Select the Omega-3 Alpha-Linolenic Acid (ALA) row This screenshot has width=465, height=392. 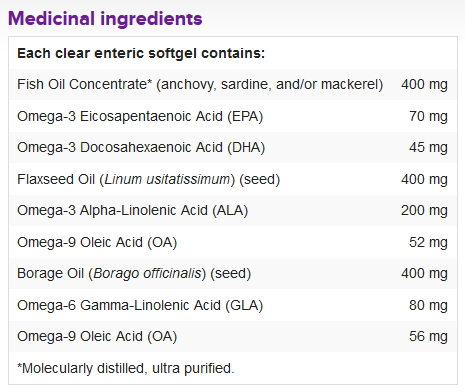(x=233, y=210)
